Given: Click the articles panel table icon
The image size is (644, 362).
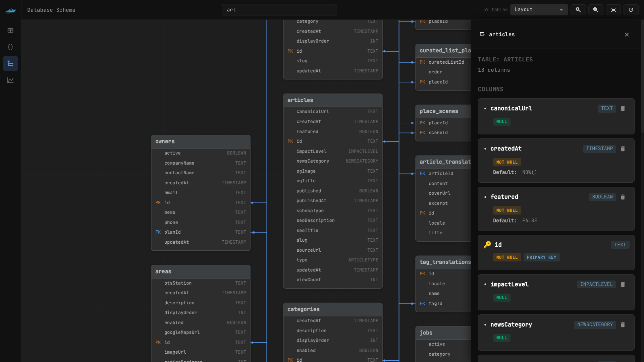Looking at the screenshot, I should (x=482, y=34).
